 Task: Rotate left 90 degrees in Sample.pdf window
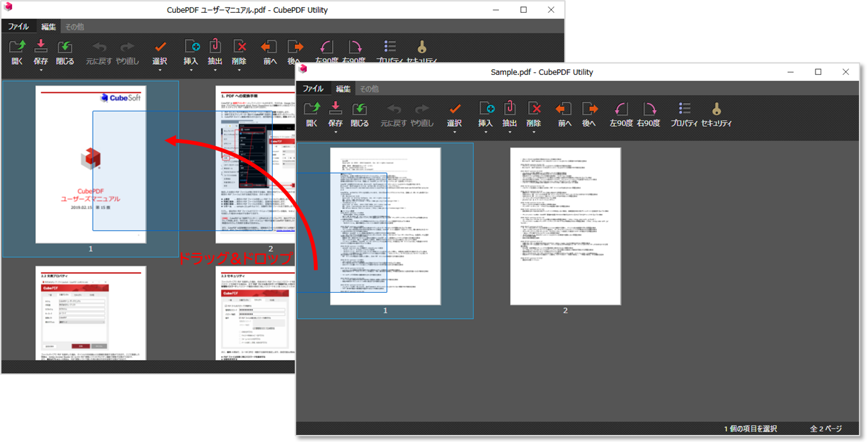click(621, 108)
